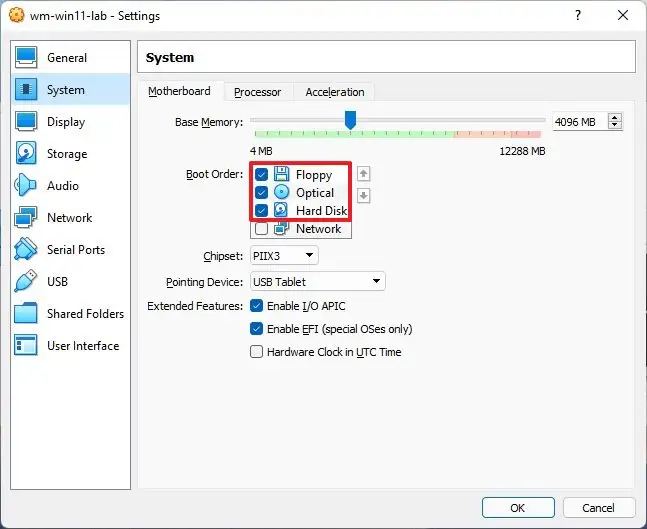Image resolution: width=647 pixels, height=529 pixels.
Task: Switch to the Acceleration tab
Action: pyautogui.click(x=335, y=92)
